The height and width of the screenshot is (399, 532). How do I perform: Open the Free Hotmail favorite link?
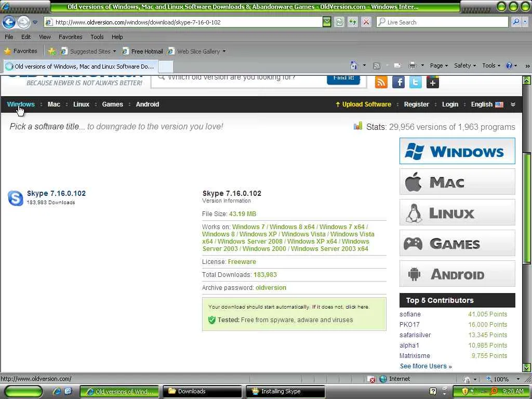142,51
